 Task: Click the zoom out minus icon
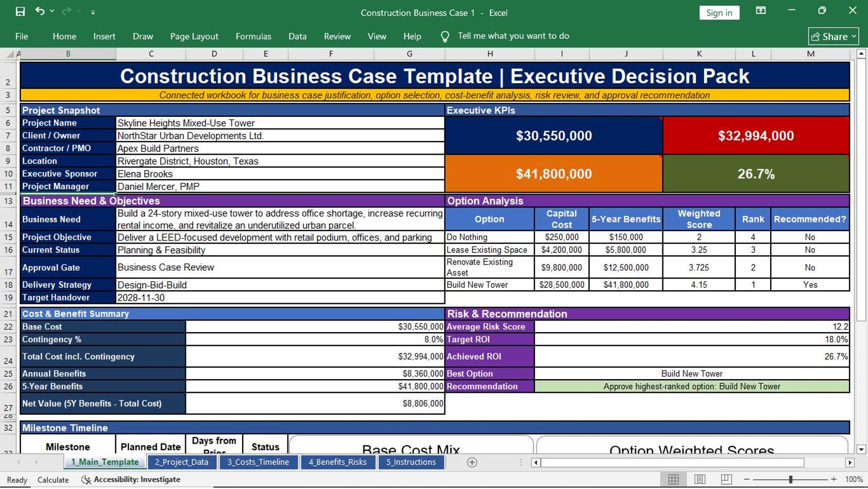click(747, 479)
